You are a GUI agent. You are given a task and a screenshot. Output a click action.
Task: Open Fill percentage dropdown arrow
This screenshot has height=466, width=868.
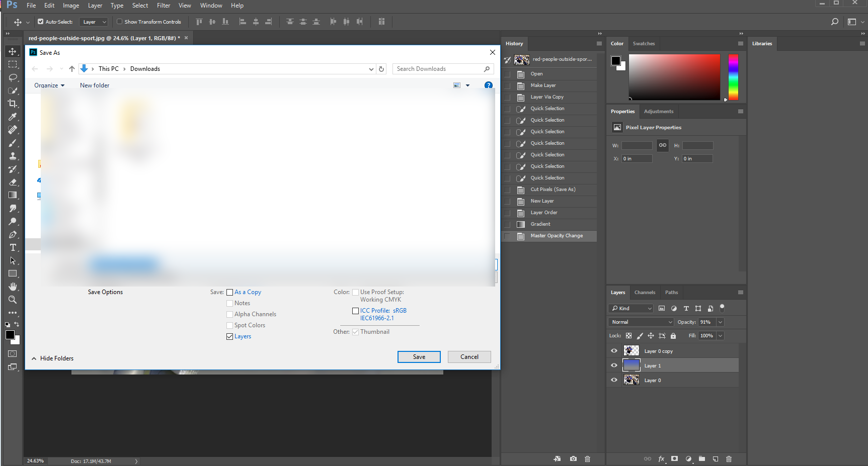click(x=721, y=335)
